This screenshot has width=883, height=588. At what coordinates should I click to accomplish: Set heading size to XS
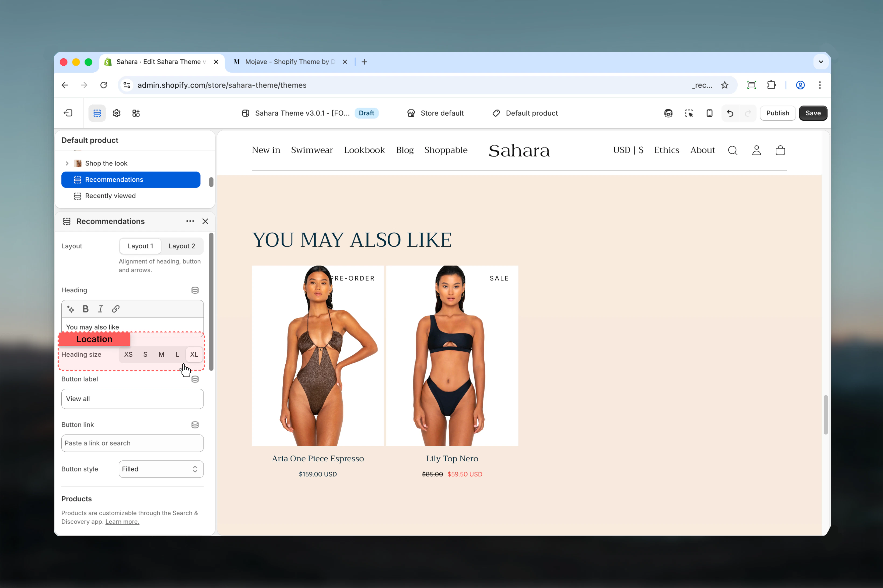(x=128, y=354)
